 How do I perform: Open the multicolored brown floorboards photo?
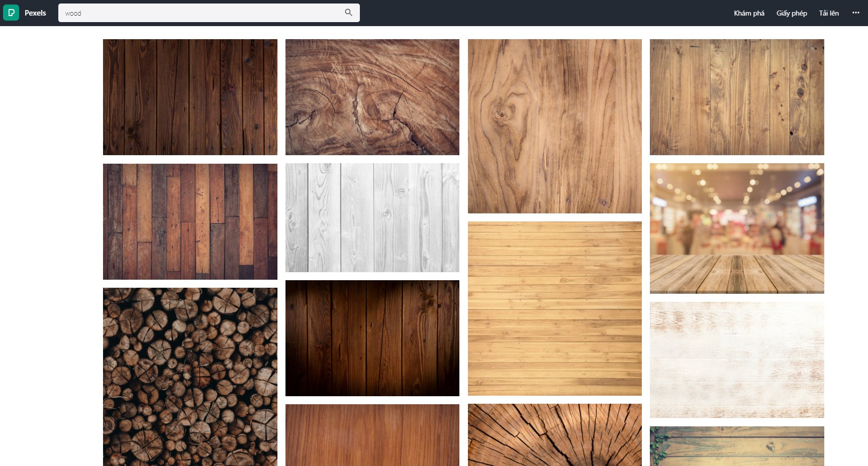pos(190,221)
